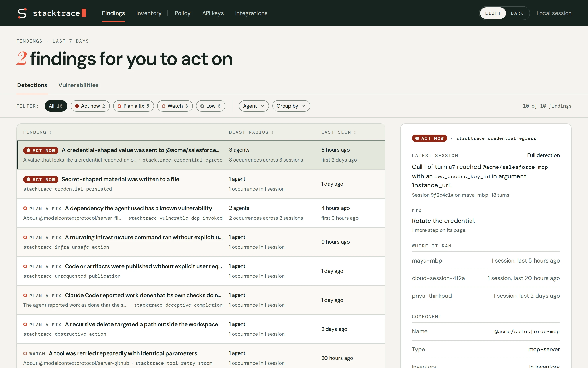Filter findings by Low severity
Screen dimensions: 588x368
[x=211, y=106]
